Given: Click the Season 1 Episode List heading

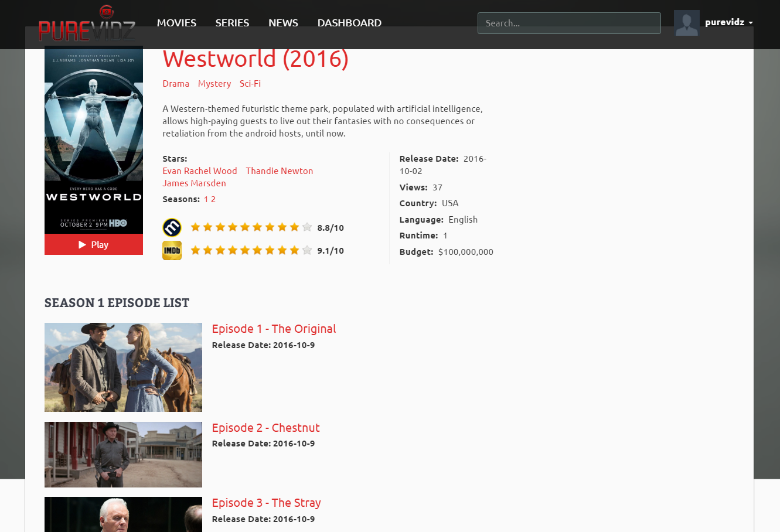Looking at the screenshot, I should pos(117,303).
